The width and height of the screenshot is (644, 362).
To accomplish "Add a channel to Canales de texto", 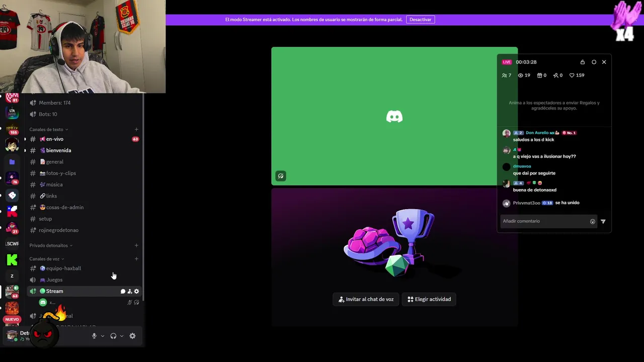I will 136,129.
